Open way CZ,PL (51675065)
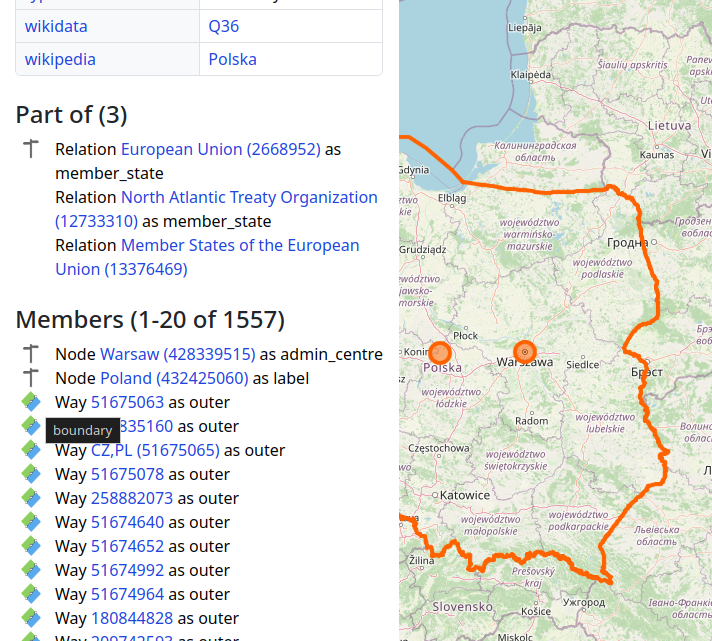712x641 pixels. (155, 450)
